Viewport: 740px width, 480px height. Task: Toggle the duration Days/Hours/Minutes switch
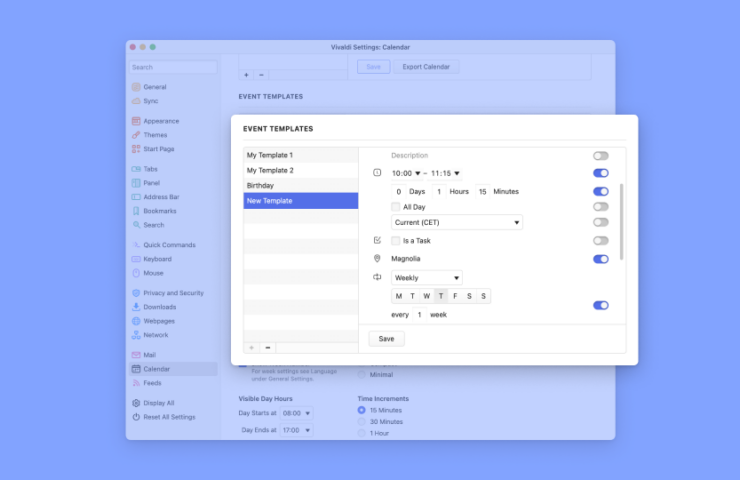601,192
